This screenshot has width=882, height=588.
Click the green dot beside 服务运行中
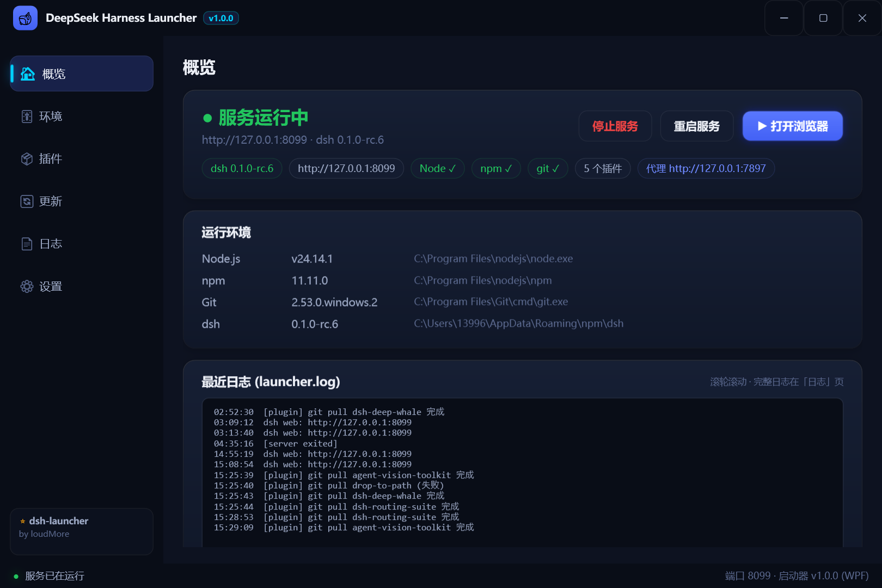[207, 118]
